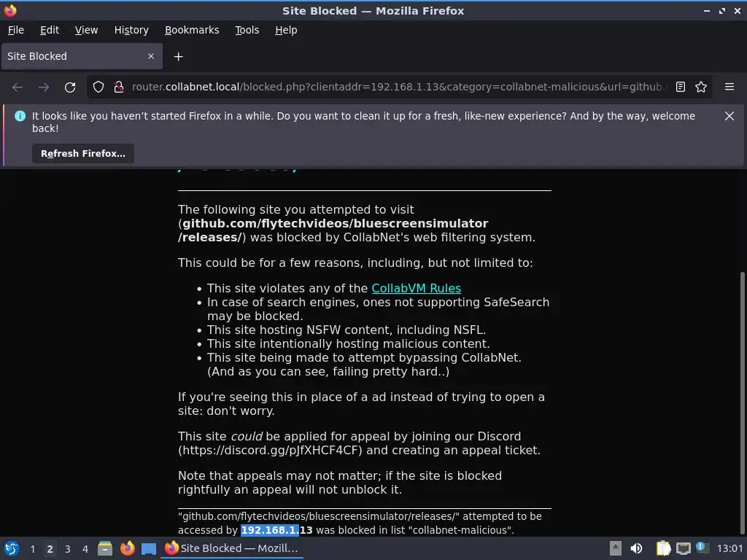Open the View menu
The width and height of the screenshot is (747, 560).
86,30
